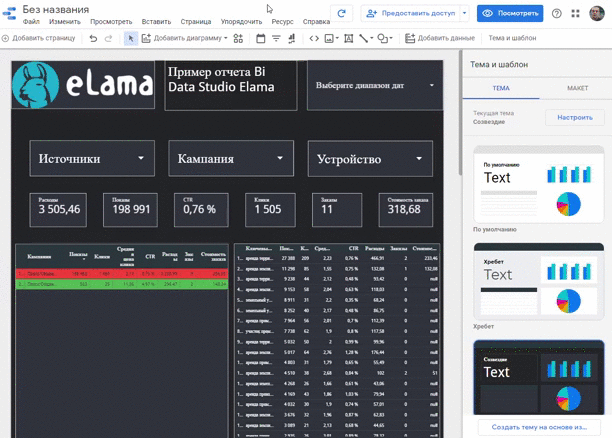Open the Google apps grid
This screenshot has height=438, width=612.
[575, 13]
